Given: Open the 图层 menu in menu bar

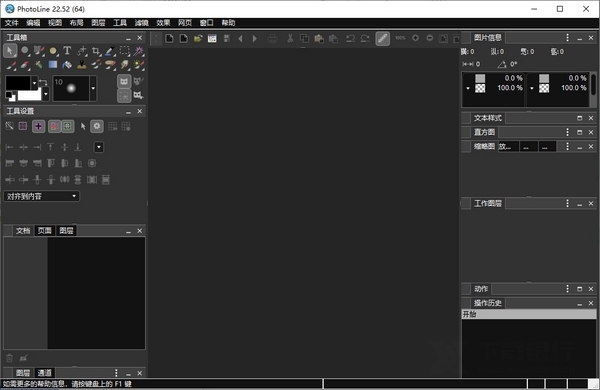Looking at the screenshot, I should click(x=98, y=23).
